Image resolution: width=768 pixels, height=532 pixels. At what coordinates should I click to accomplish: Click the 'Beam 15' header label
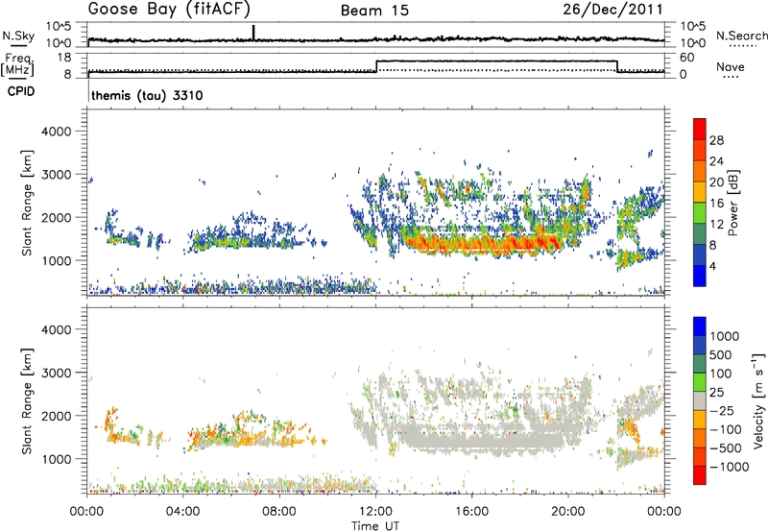(x=374, y=11)
